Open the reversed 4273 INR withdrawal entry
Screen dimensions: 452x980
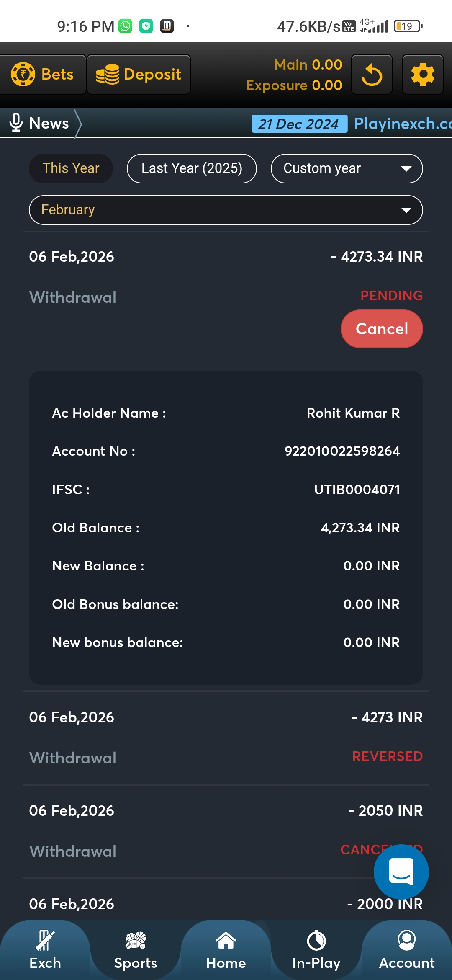pos(226,737)
